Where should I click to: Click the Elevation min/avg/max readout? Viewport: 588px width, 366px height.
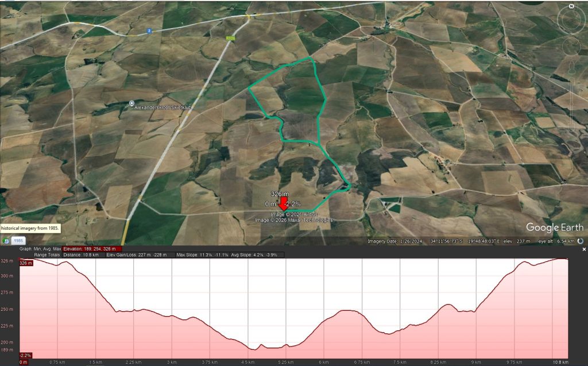click(90, 249)
